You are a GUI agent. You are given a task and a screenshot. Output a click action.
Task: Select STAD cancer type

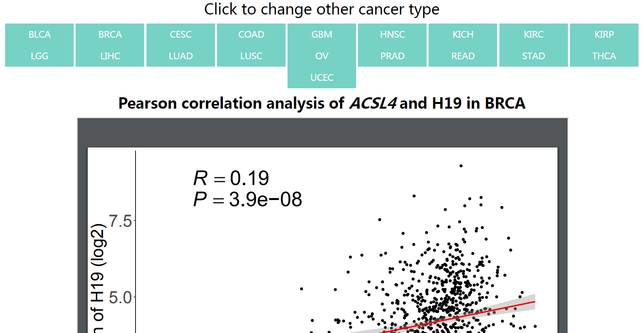pos(534,56)
